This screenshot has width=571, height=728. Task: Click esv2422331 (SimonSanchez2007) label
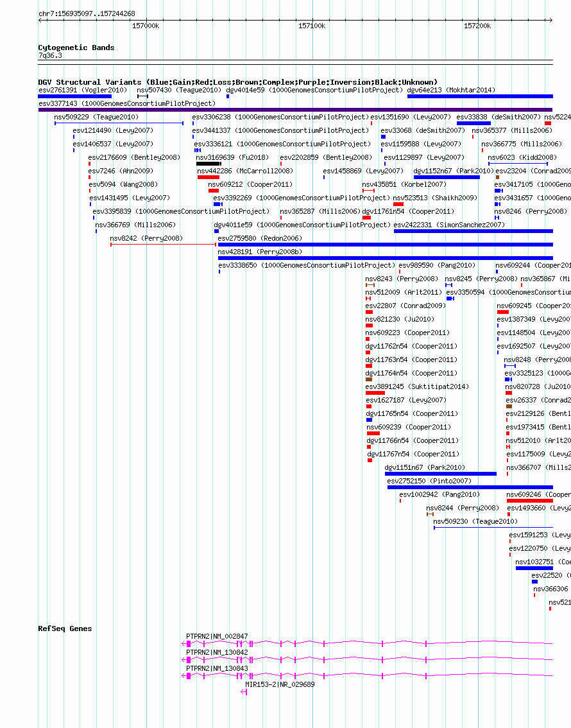click(450, 225)
